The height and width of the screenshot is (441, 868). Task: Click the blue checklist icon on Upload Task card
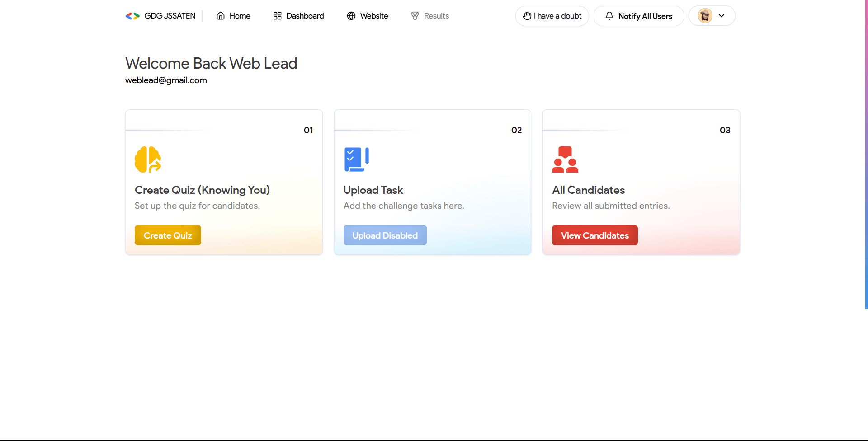click(356, 159)
